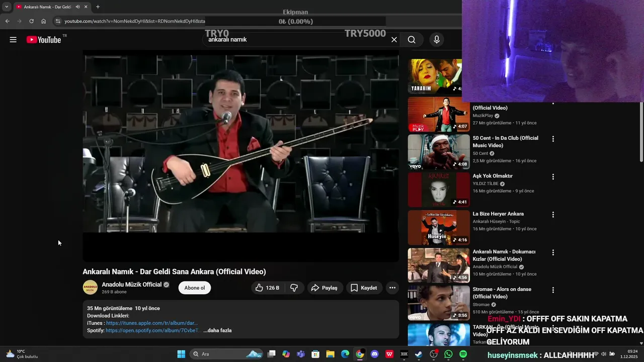Open the Spotify album link
The height and width of the screenshot is (362, 644).
[153, 330]
